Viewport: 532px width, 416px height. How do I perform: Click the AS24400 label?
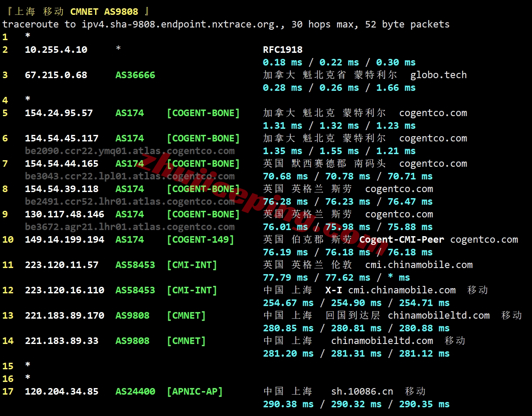(135, 392)
